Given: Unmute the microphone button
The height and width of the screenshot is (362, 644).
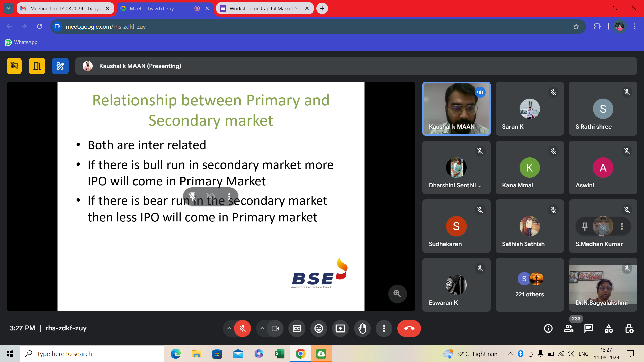Looking at the screenshot, I should click(243, 328).
